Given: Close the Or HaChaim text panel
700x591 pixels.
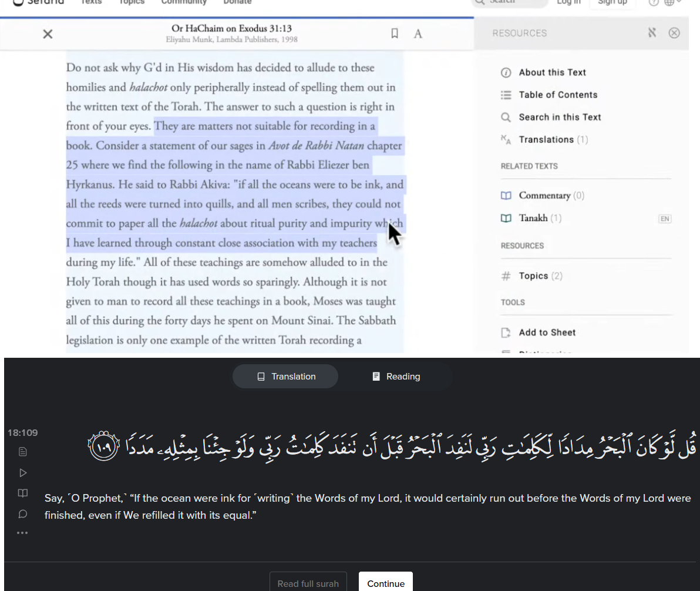Looking at the screenshot, I should coord(48,34).
